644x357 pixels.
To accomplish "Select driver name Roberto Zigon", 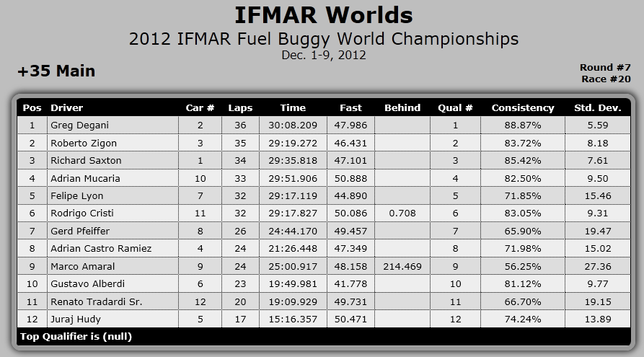I will point(84,143).
